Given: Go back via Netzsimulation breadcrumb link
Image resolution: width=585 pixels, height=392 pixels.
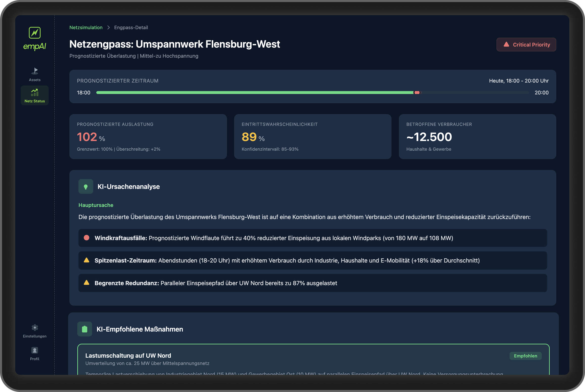Looking at the screenshot, I should tap(86, 27).
